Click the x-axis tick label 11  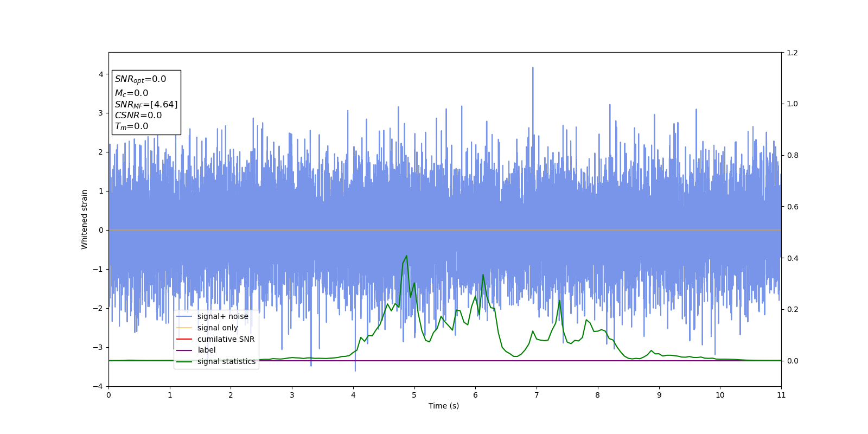coord(781,395)
